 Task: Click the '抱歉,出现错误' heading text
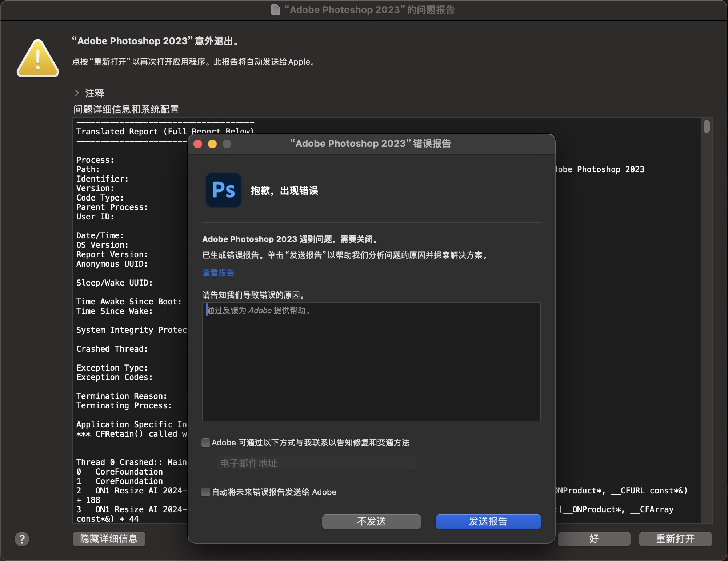point(284,191)
